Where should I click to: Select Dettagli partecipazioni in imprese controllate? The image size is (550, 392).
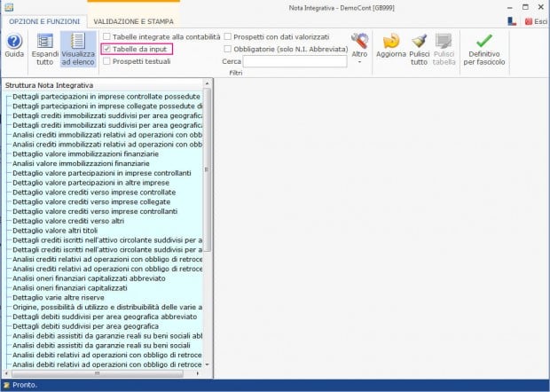pos(106,97)
